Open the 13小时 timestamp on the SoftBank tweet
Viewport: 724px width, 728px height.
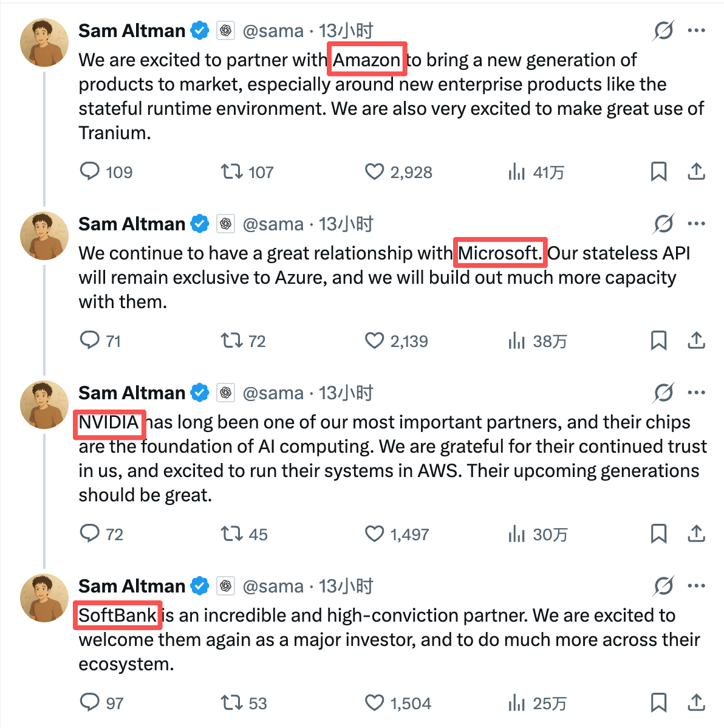pyautogui.click(x=346, y=586)
